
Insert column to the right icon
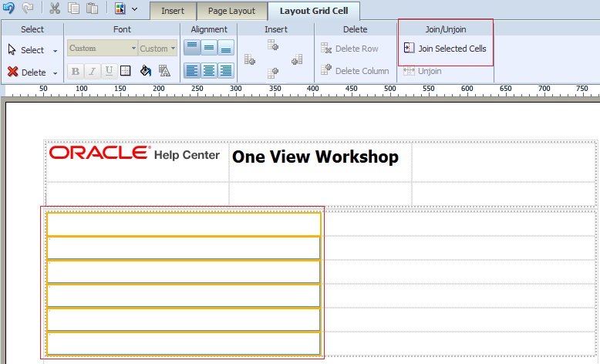(x=297, y=59)
